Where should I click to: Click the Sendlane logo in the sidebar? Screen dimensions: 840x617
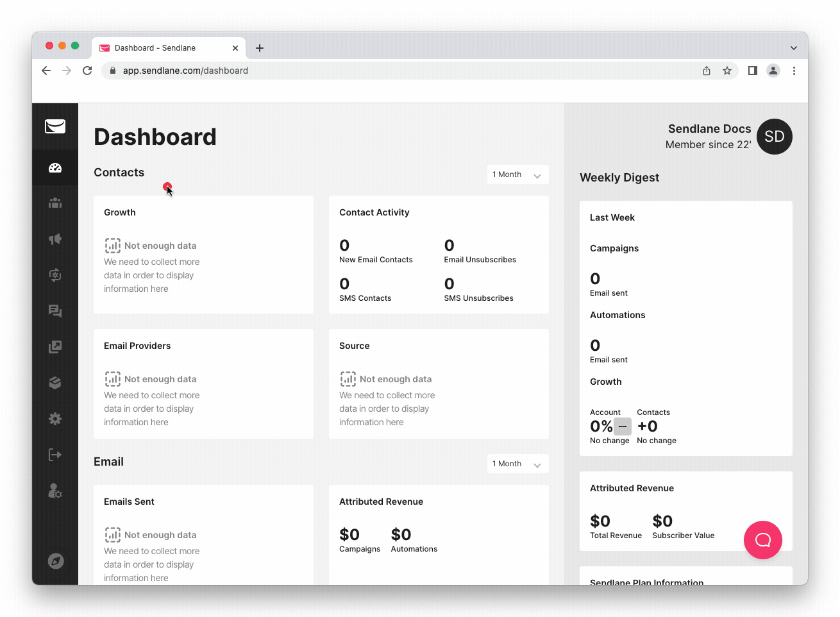coord(55,126)
